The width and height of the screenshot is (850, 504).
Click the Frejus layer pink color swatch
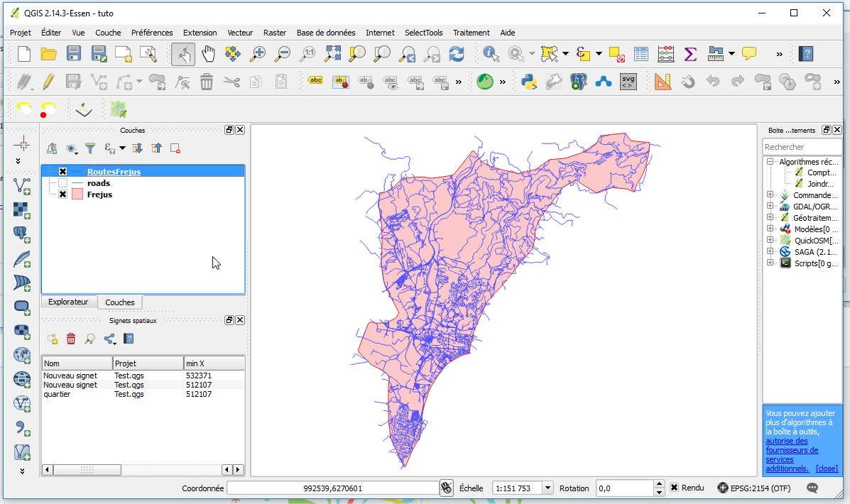tap(77, 195)
